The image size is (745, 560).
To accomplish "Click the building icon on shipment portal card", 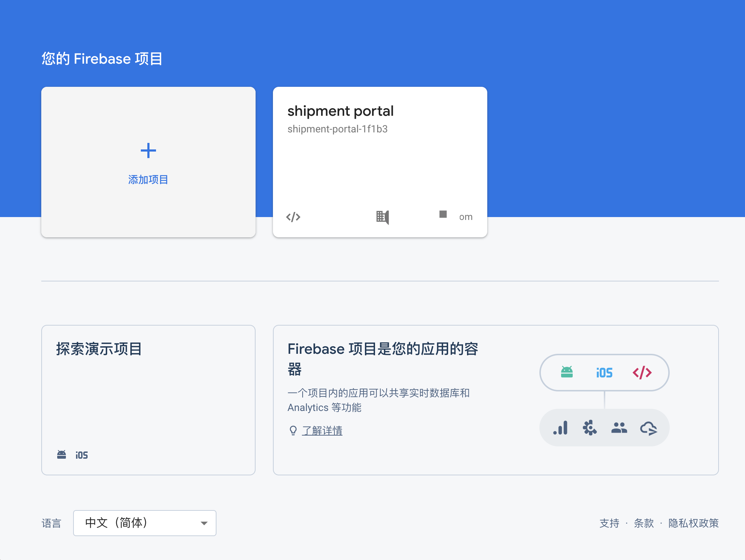I will tap(382, 217).
